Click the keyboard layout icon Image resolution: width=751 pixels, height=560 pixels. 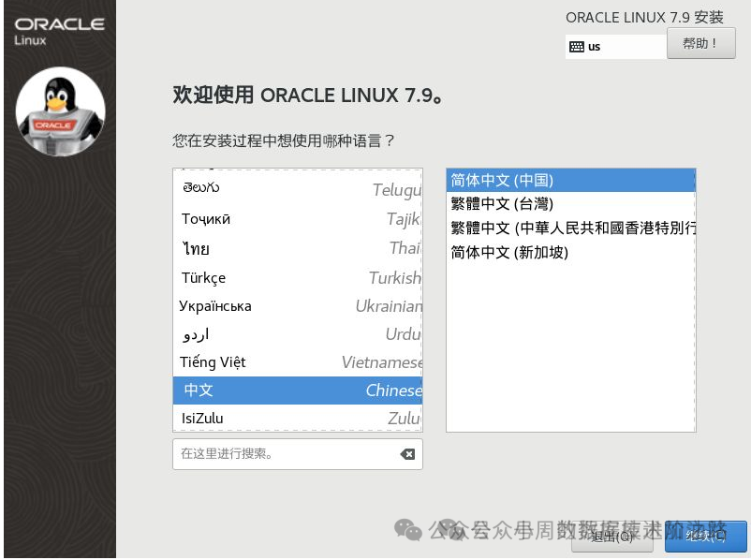576,47
